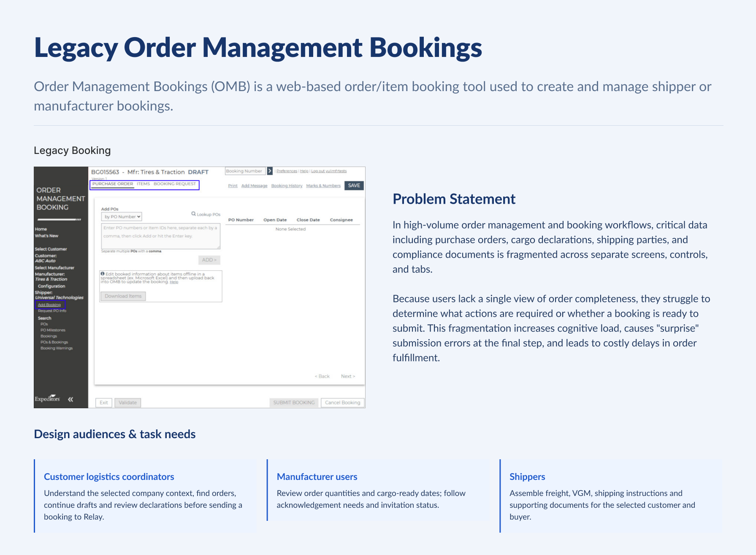Open the Preferences link
The width and height of the screenshot is (756, 555).
point(287,171)
